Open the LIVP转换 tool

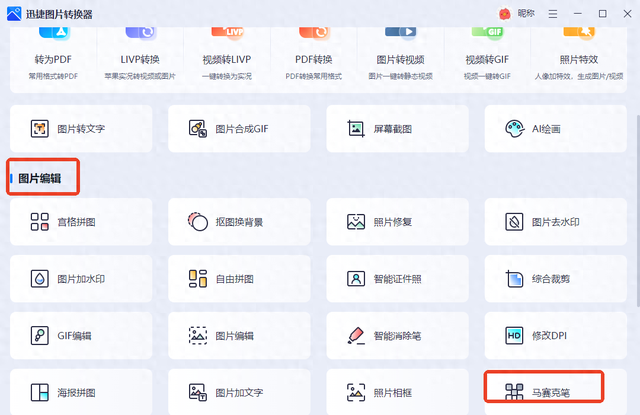point(140,60)
